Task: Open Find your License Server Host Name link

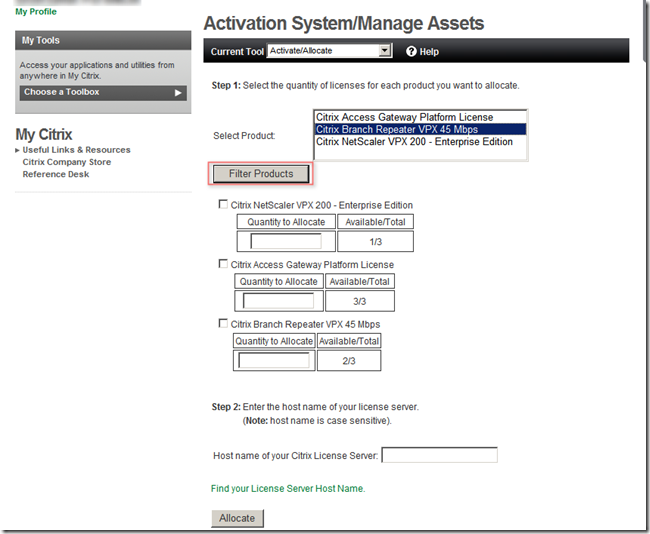Action: click(288, 488)
